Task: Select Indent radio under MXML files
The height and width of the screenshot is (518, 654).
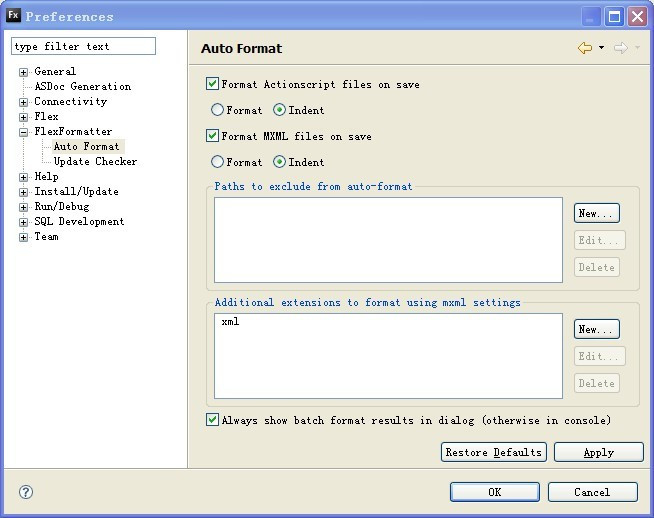Action: (x=280, y=161)
